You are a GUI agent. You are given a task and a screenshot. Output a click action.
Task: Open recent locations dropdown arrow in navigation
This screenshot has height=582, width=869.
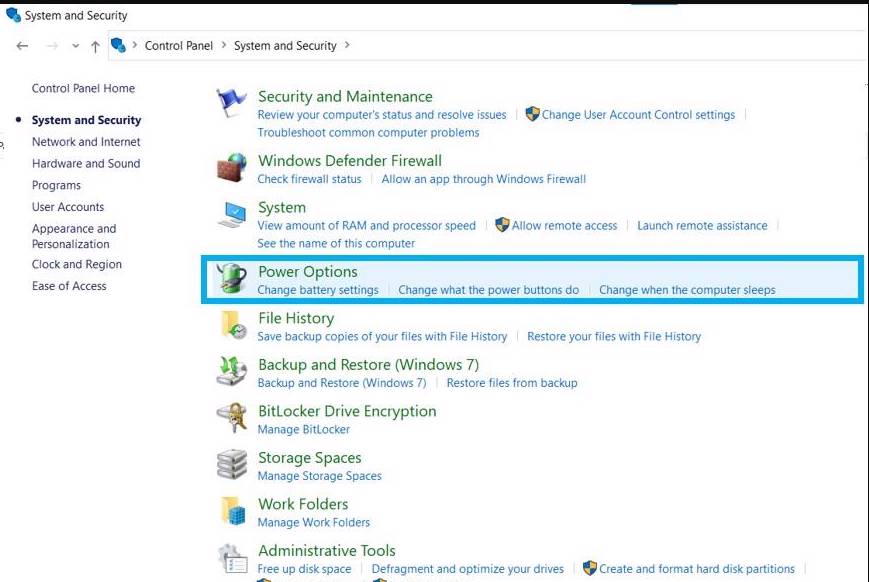76,46
